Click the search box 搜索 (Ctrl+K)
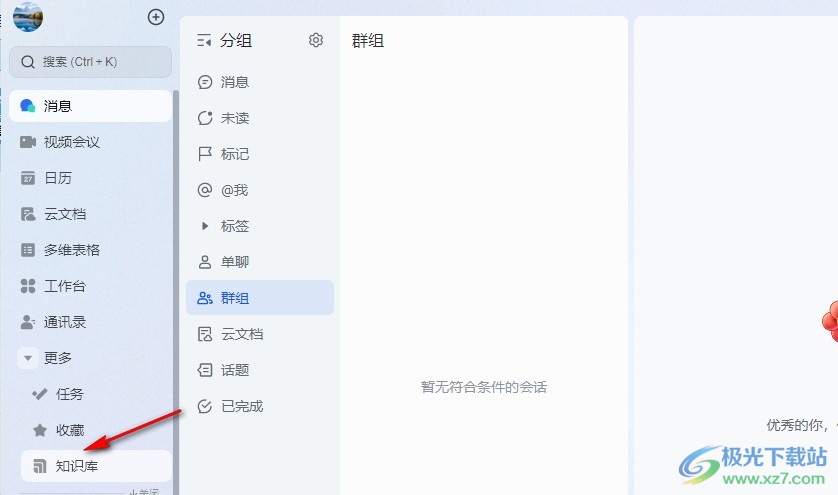 90,61
